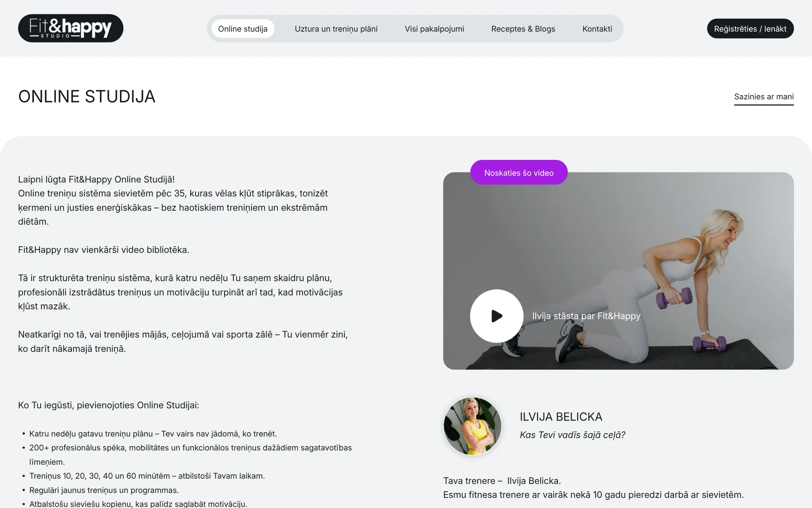
Task: Go to Uztura un treniņu plāni
Action: 336,29
